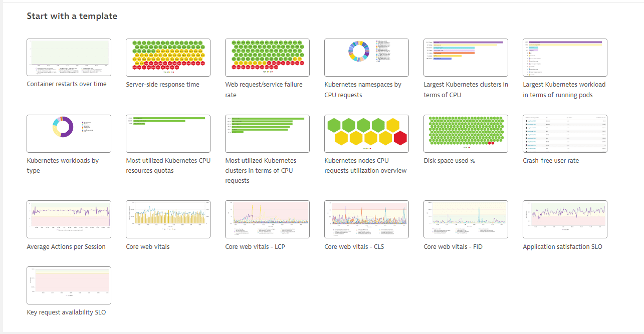Screen dimensions: 644x334
Task: Select Most utilized Kubernetes CPU resources quotas
Action: 168,134
